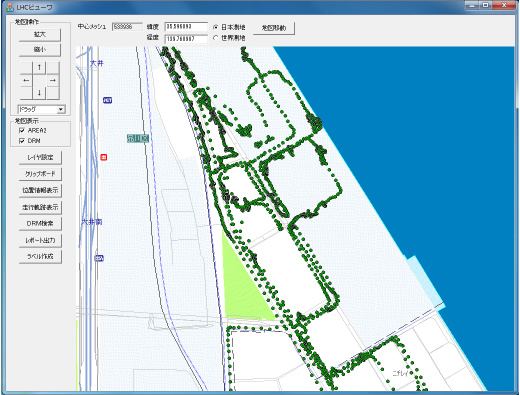
Task: Toggle the DRM map display checkbox
Action: click(x=22, y=141)
